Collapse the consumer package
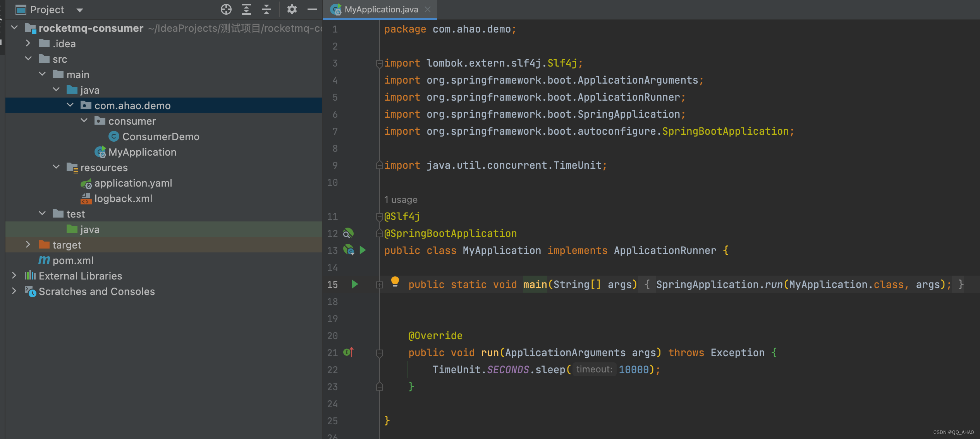This screenshot has height=439, width=980. tap(84, 120)
